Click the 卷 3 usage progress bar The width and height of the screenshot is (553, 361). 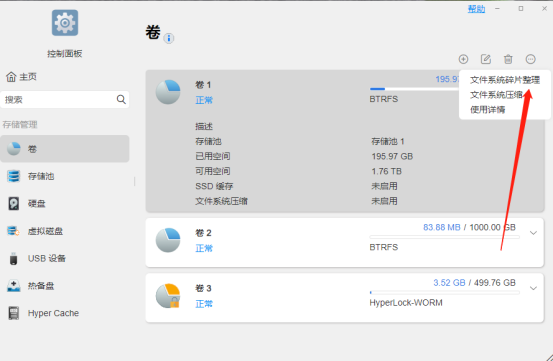444,292
